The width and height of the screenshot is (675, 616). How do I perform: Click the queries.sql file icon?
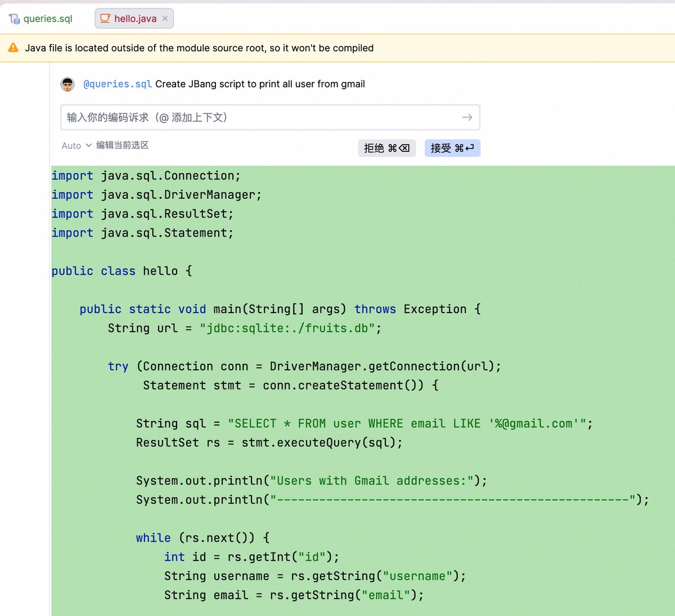click(x=15, y=19)
